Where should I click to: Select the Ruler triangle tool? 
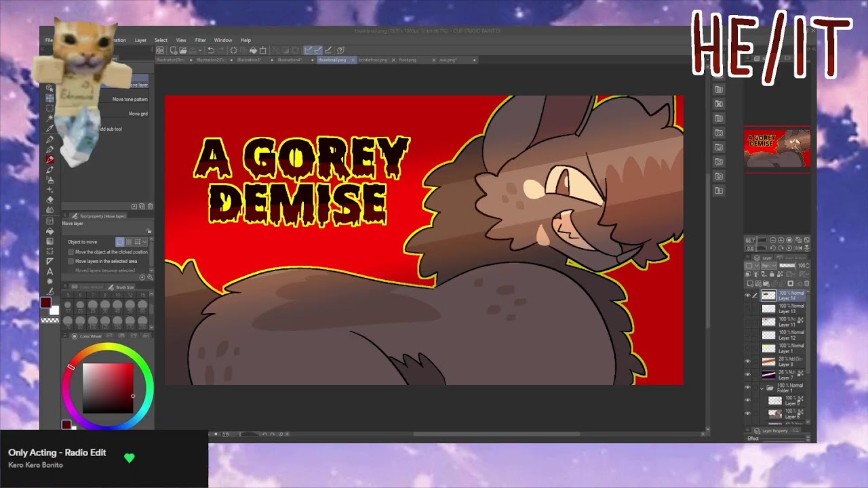tap(50, 261)
